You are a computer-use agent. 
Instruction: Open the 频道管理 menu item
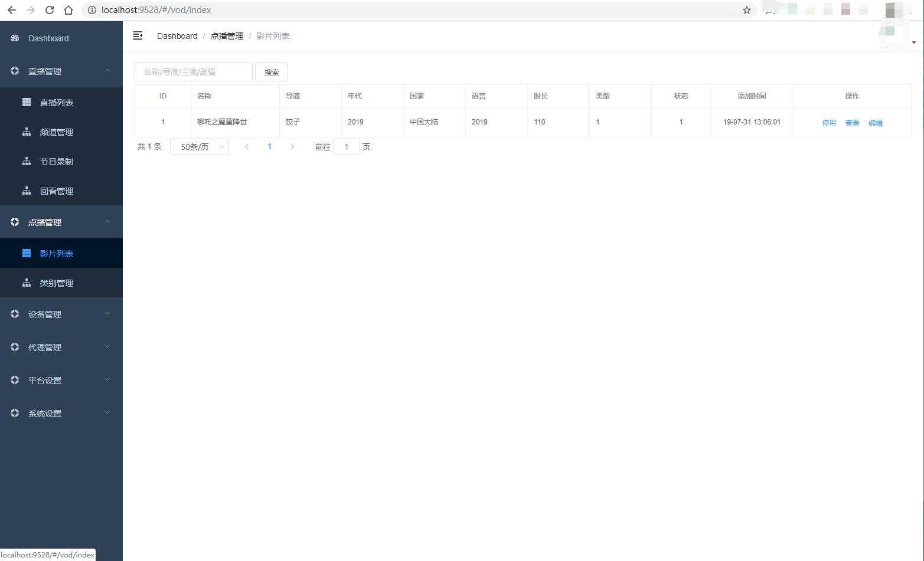[x=61, y=132]
